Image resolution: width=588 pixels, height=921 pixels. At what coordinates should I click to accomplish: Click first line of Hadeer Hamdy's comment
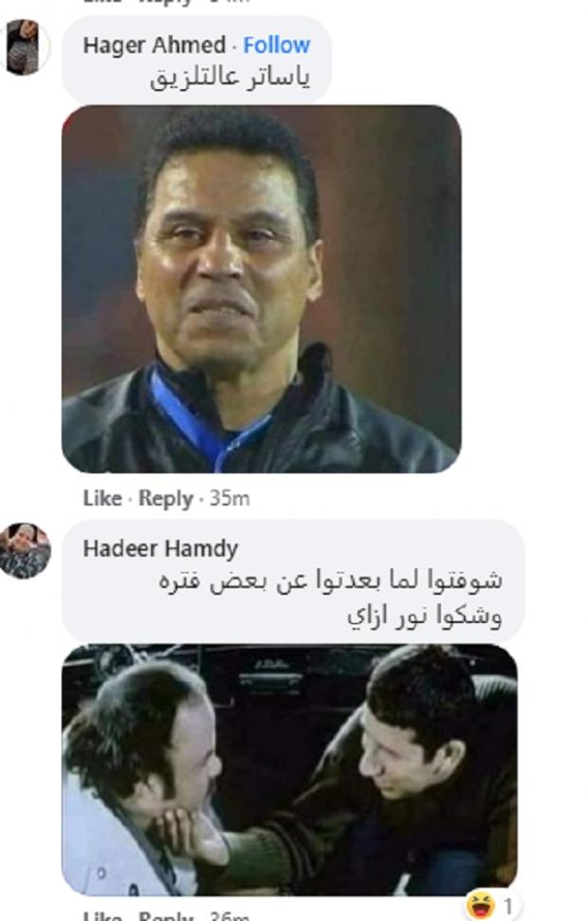(x=331, y=581)
